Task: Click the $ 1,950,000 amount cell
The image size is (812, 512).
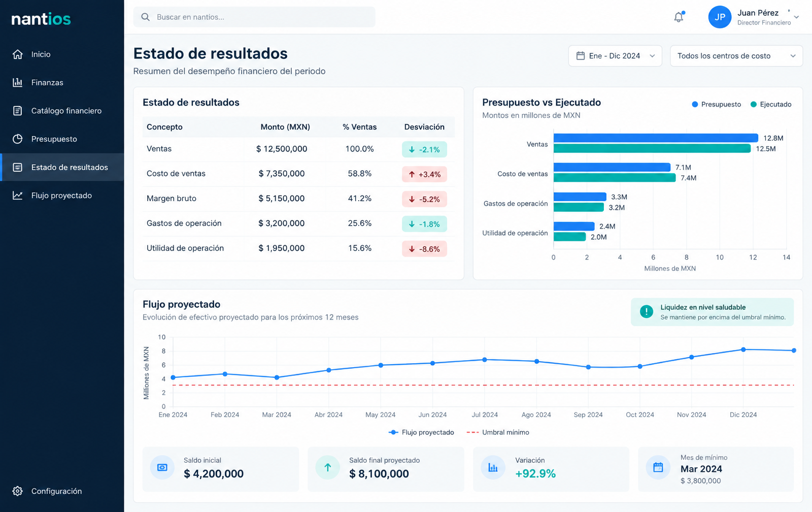Action: [282, 248]
